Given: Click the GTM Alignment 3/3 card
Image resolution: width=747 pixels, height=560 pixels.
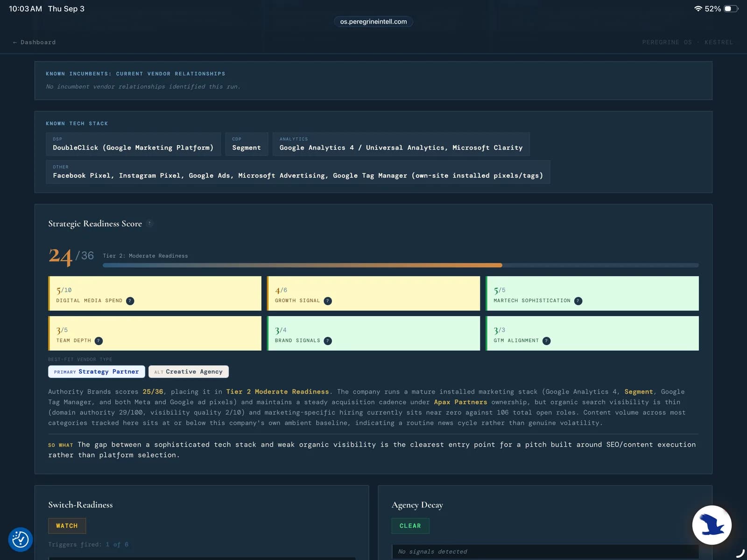Looking at the screenshot, I should click(592, 333).
